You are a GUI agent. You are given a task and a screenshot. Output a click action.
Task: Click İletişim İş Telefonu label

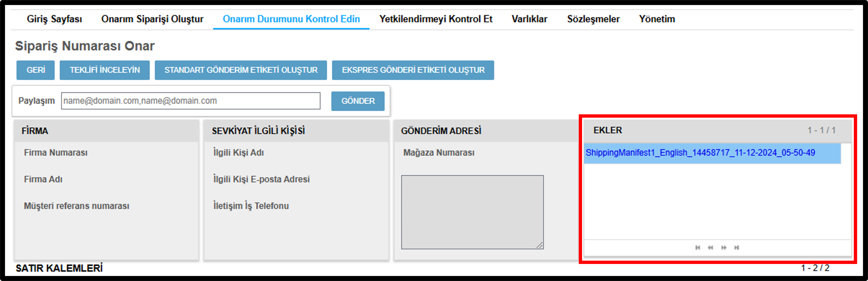(x=251, y=206)
